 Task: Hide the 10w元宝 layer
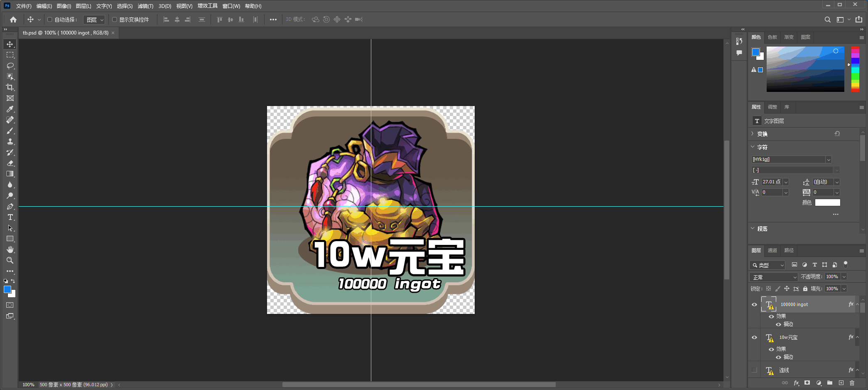(754, 337)
